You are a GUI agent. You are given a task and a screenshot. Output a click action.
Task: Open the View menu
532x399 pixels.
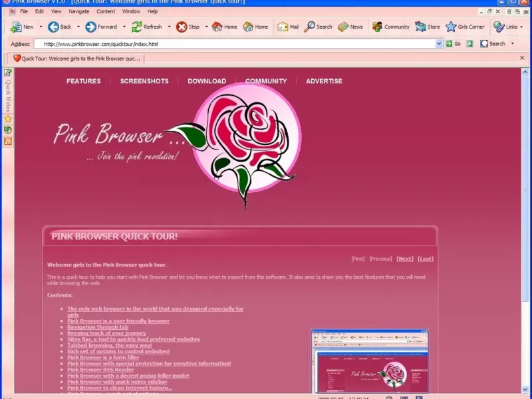[57, 11]
